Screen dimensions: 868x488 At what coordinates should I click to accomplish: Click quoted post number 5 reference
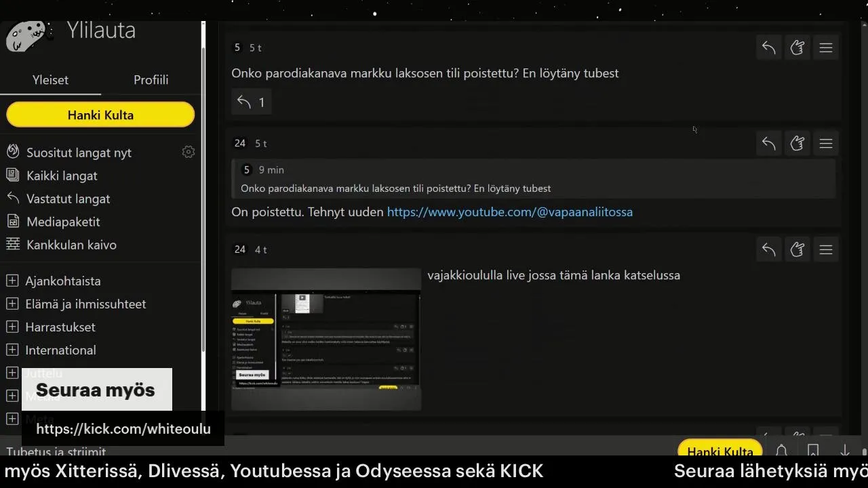tap(247, 169)
